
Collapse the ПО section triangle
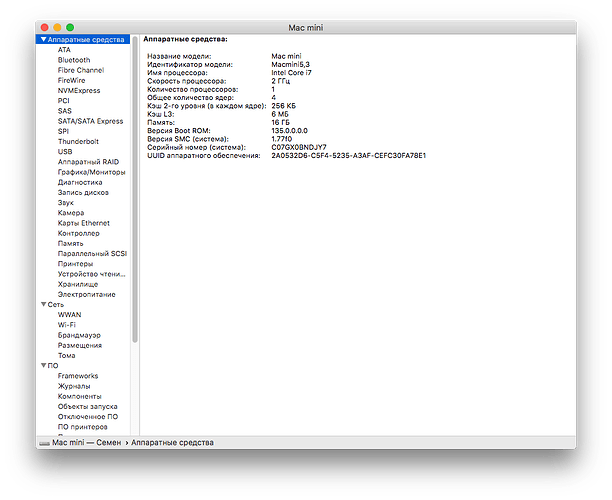click(44, 365)
